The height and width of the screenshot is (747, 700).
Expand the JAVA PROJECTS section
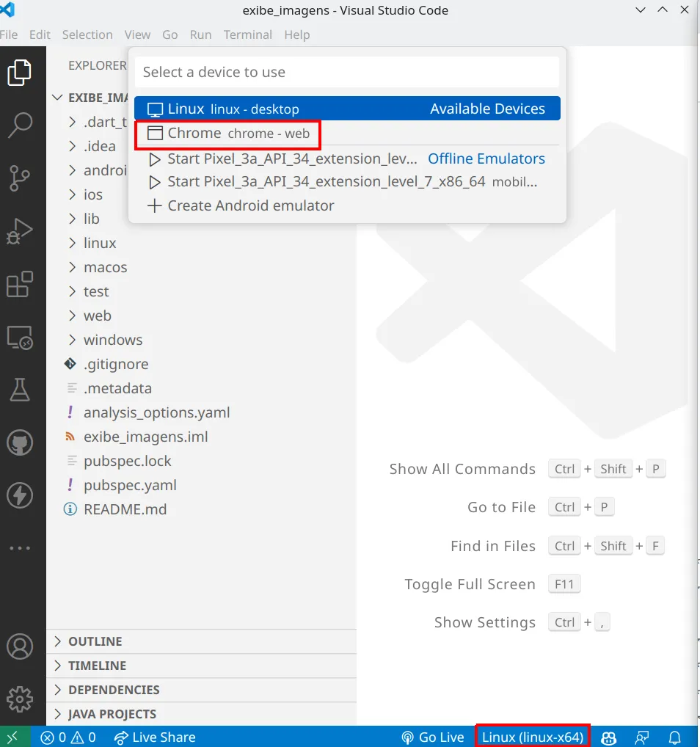202,714
